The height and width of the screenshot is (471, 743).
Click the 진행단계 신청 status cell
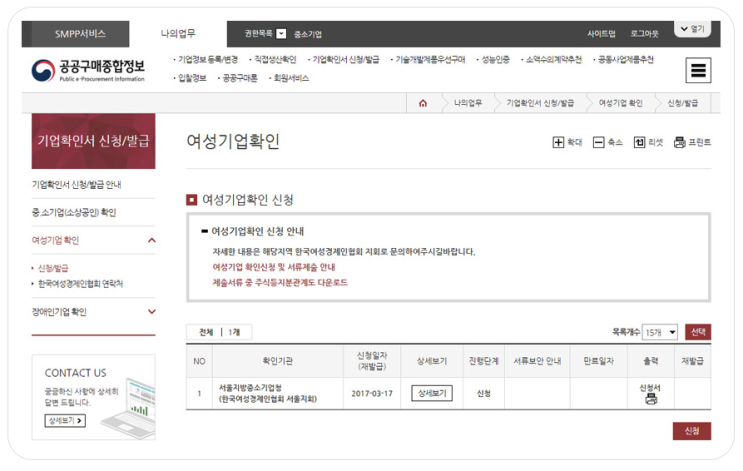click(483, 394)
